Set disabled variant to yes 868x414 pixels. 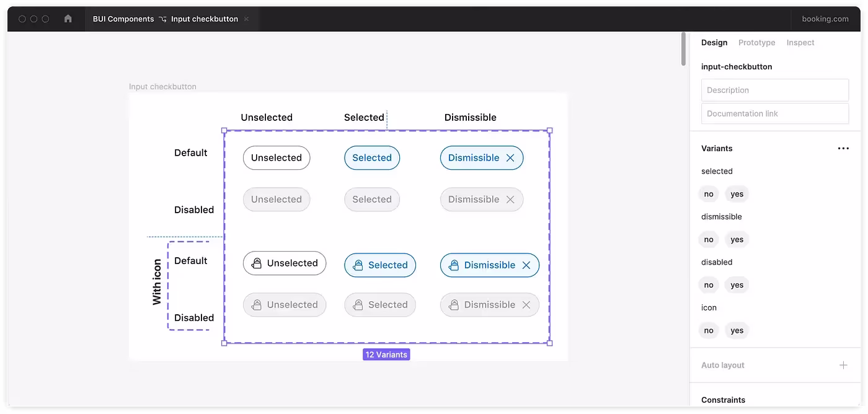pos(737,285)
